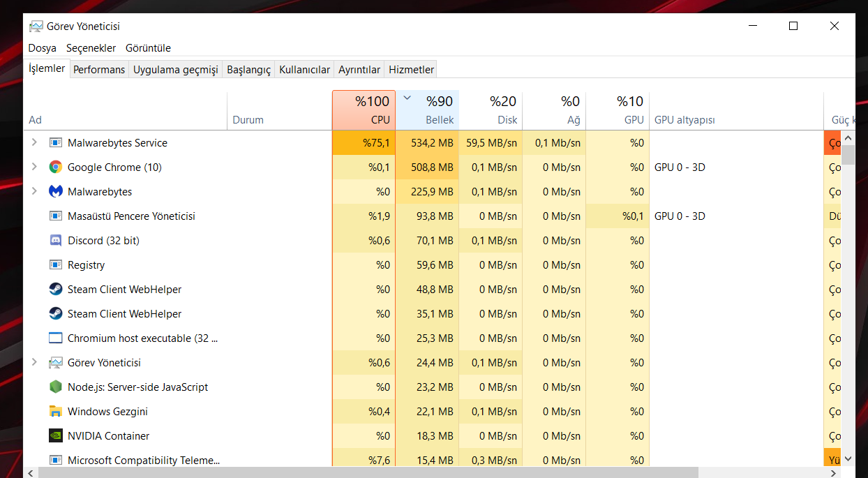The height and width of the screenshot is (478, 868).
Task: Select the Registry row name
Action: click(86, 265)
